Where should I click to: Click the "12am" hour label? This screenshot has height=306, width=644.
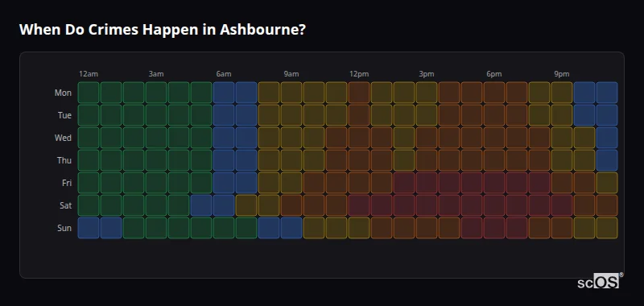click(x=89, y=74)
